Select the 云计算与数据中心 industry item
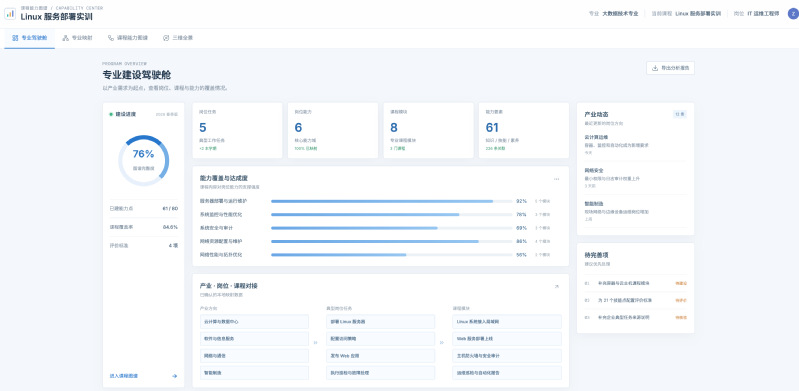Screen dimensions: 799x391 (254, 322)
